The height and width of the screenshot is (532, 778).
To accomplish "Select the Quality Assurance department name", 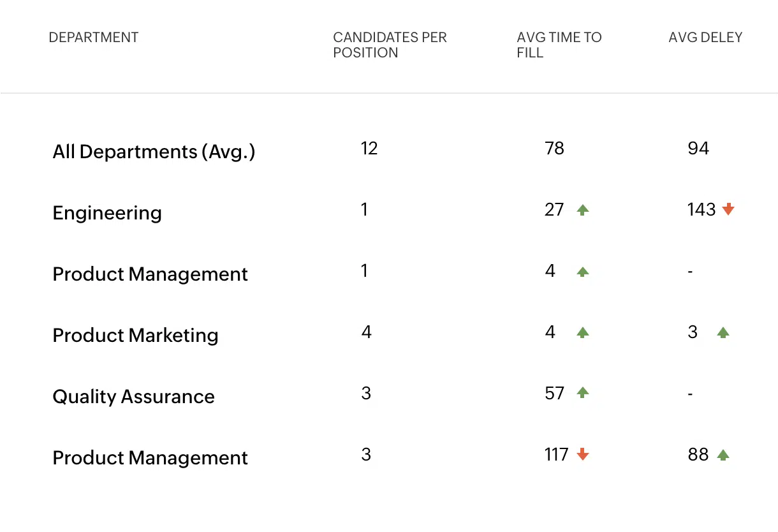I will (133, 397).
